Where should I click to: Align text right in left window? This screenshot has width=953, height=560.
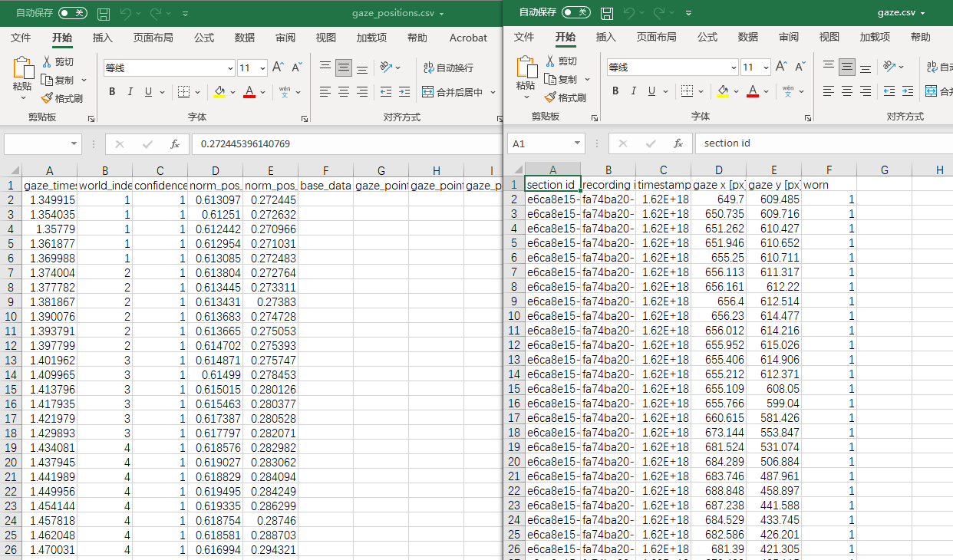(362, 92)
